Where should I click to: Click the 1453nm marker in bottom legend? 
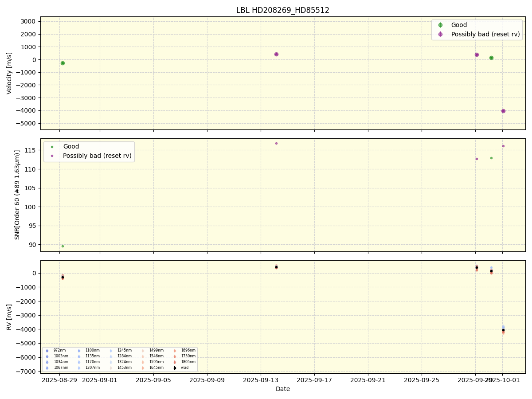(x=111, y=368)
